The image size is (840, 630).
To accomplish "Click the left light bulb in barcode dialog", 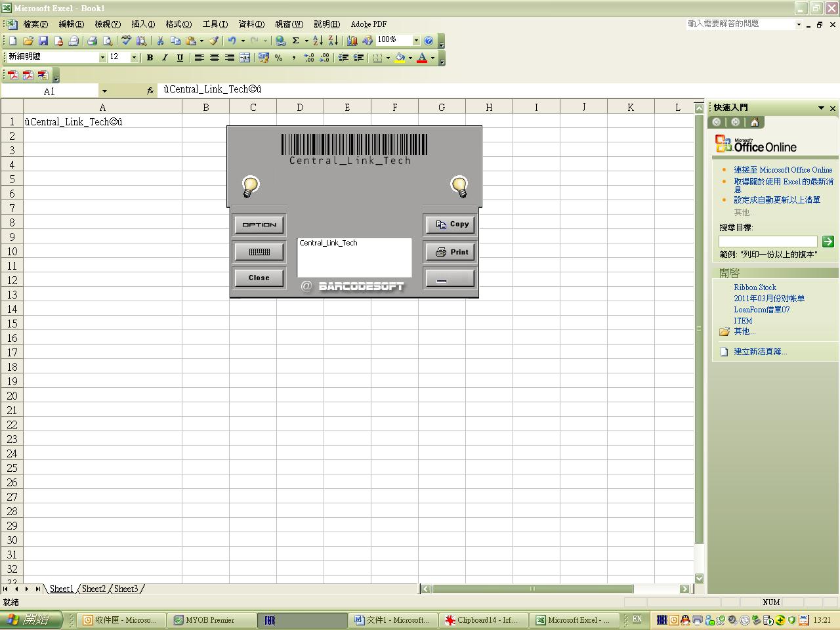I will coord(250,186).
